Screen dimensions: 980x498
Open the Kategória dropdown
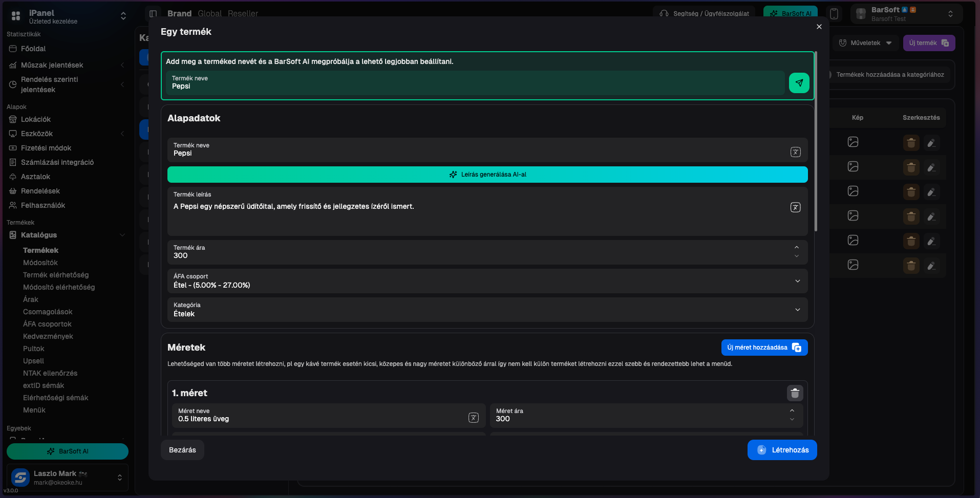coord(797,310)
